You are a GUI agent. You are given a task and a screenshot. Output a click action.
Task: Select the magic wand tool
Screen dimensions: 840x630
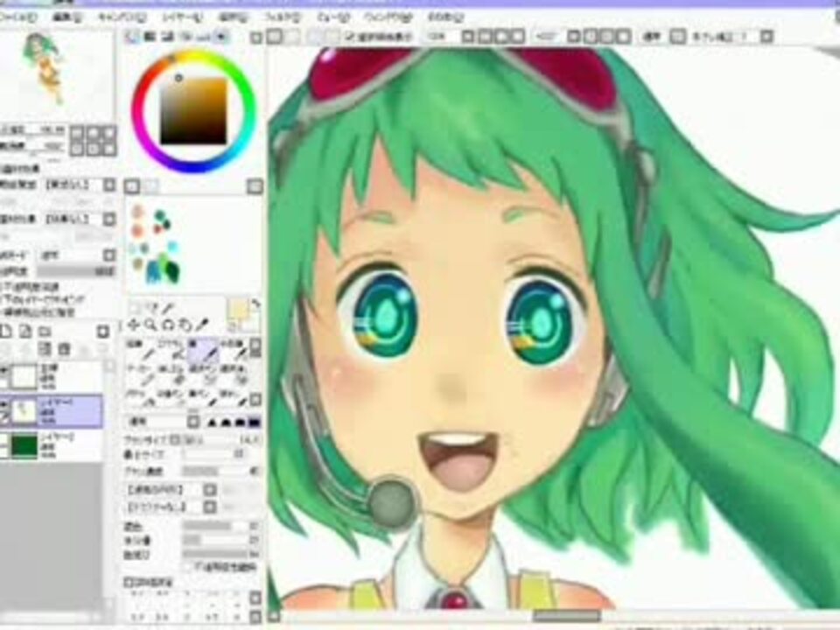[169, 307]
